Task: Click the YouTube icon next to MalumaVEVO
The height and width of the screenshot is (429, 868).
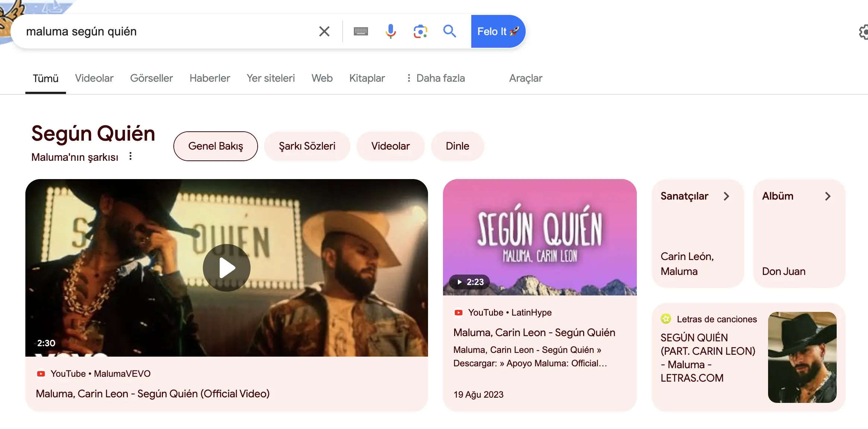Action: coord(41,374)
